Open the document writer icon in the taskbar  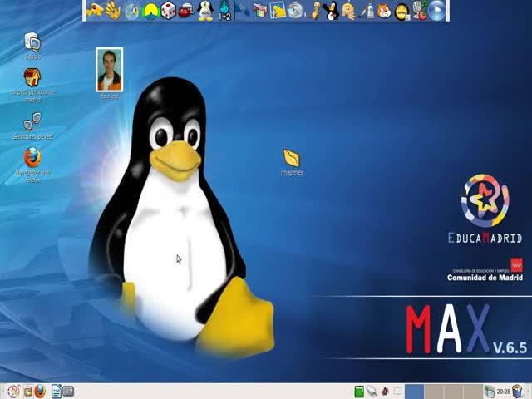57,392
